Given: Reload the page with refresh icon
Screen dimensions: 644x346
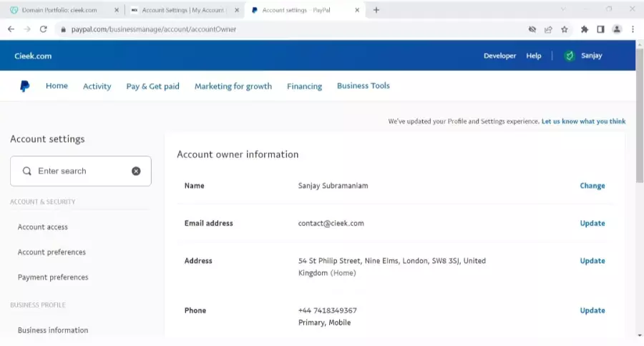Looking at the screenshot, I should click(x=43, y=29).
